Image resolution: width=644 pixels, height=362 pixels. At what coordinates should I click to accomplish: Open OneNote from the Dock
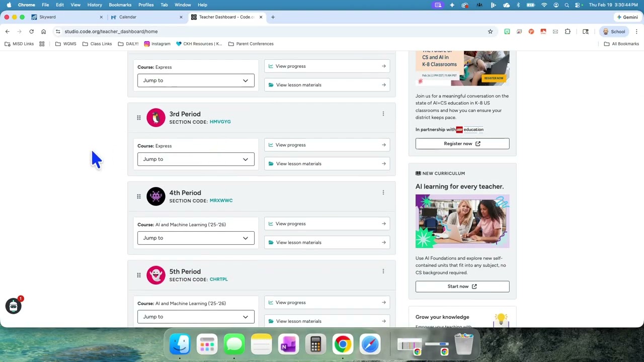tap(288, 344)
